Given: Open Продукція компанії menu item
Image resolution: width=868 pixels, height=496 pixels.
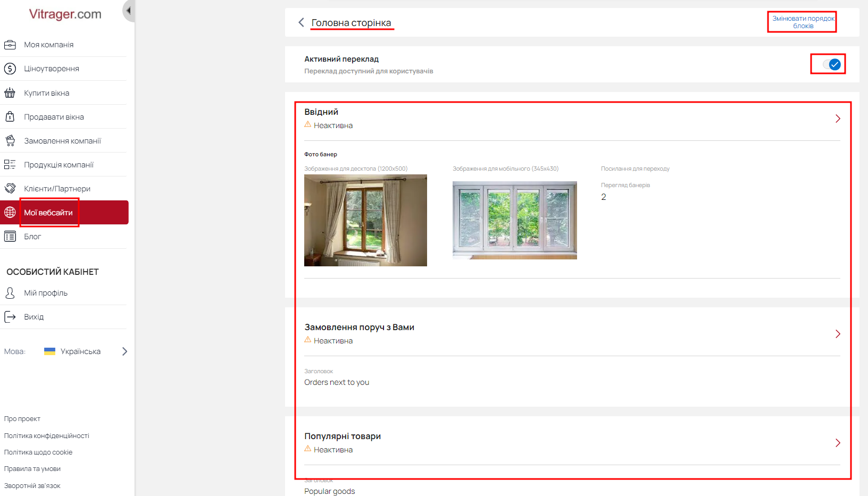Looking at the screenshot, I should coord(64,165).
